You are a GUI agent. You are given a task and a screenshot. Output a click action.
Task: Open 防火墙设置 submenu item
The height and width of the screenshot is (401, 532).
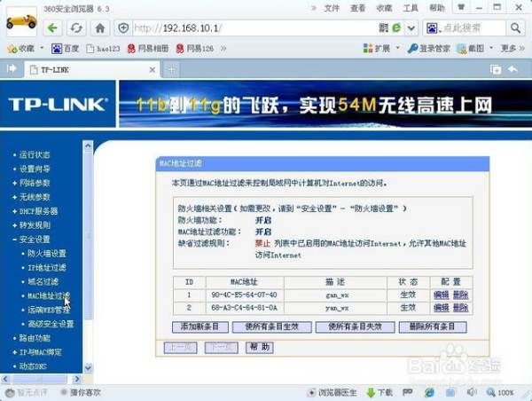[x=47, y=254]
